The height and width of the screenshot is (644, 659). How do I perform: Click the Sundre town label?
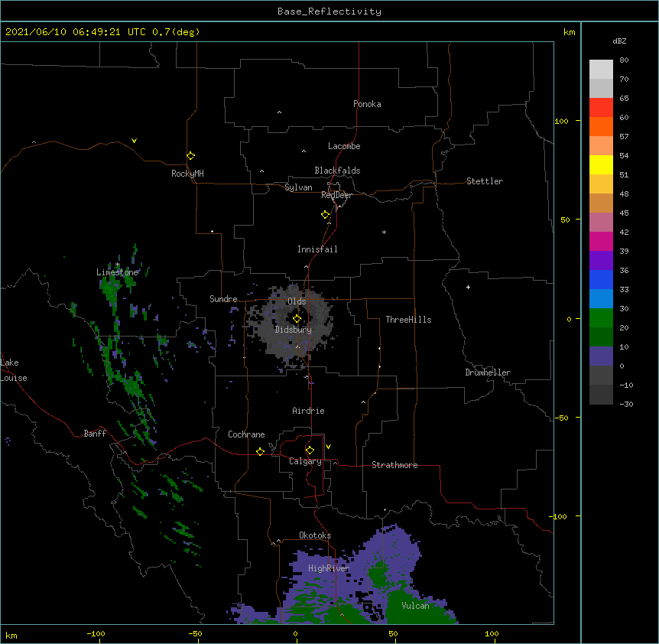click(223, 299)
